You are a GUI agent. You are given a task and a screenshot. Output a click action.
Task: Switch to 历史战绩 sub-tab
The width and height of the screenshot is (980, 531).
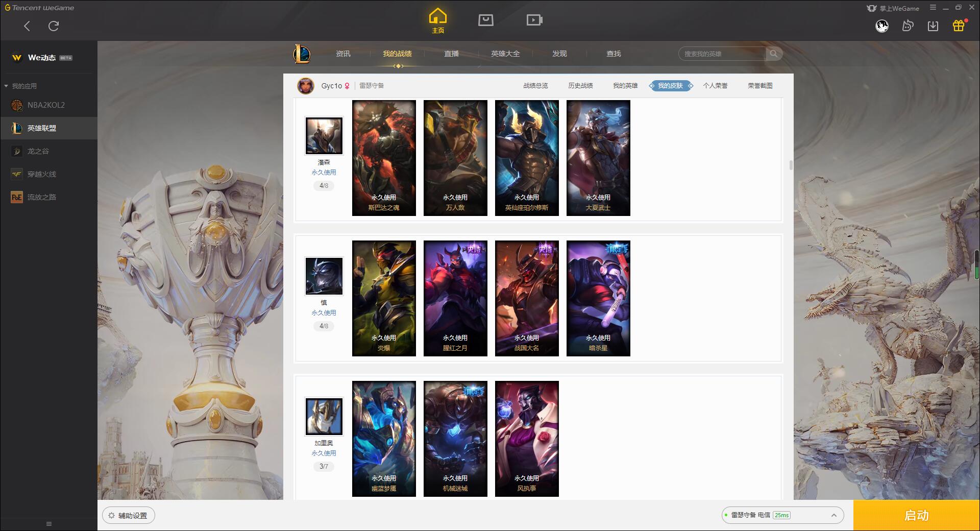click(x=580, y=86)
